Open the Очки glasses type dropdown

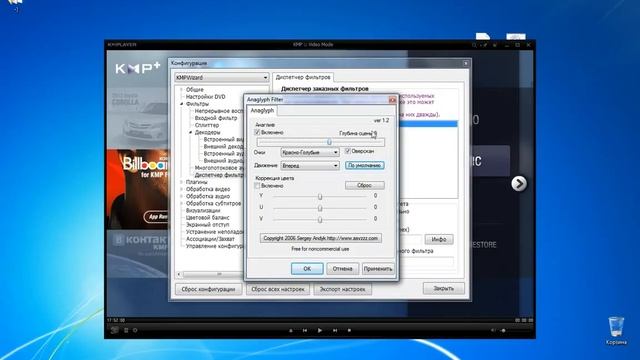pyautogui.click(x=310, y=152)
